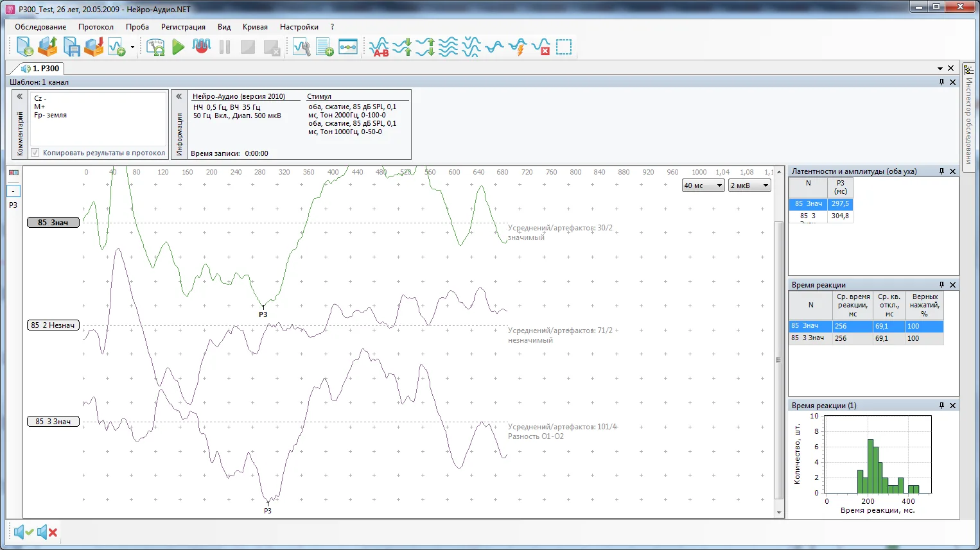Click the speaker icon with green checkmark
This screenshot has height=550, width=980.
[x=24, y=532]
